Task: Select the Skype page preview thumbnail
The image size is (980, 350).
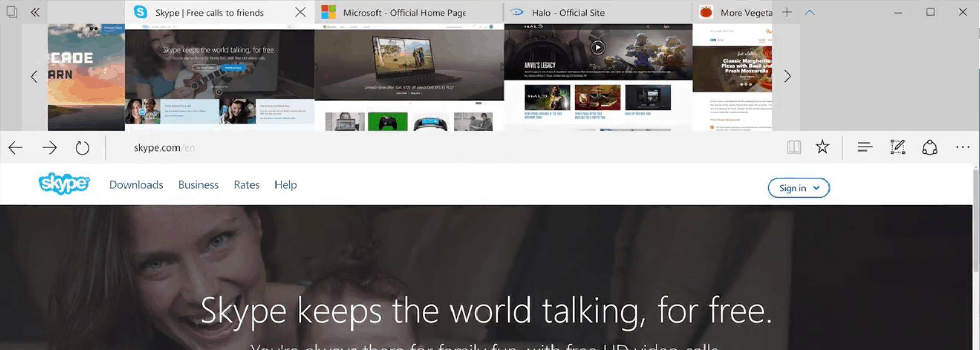Action: pyautogui.click(x=220, y=77)
